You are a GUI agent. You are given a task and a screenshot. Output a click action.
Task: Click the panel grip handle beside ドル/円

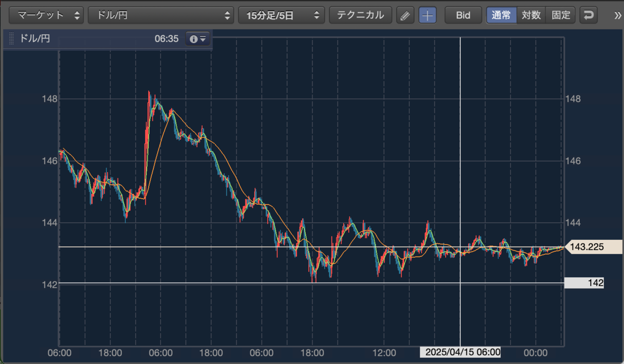pyautogui.click(x=11, y=38)
